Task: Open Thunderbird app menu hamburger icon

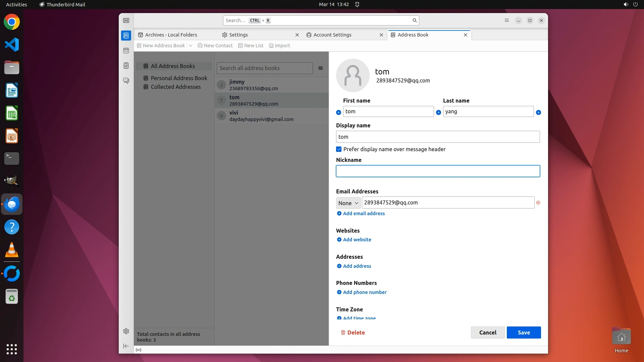Action: pos(507,20)
